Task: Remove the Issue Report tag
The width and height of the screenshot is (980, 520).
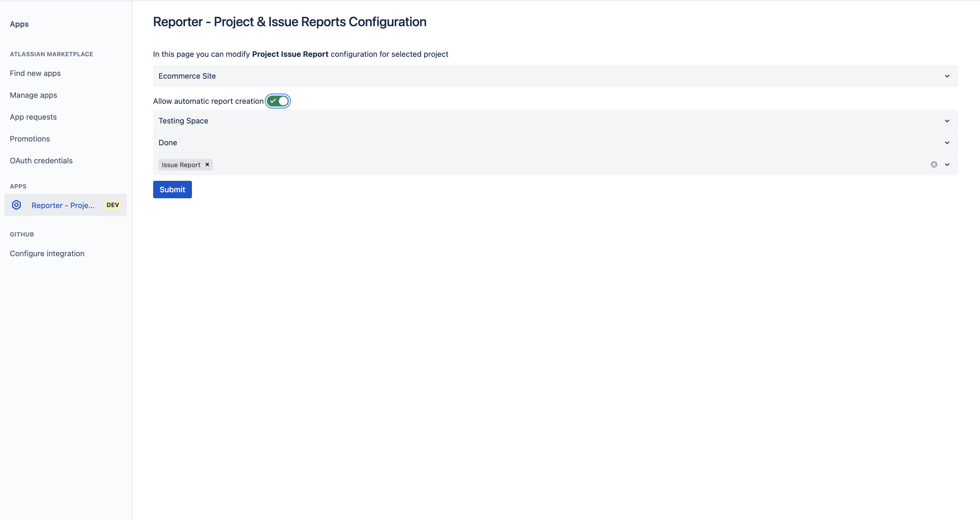Action: pos(207,165)
